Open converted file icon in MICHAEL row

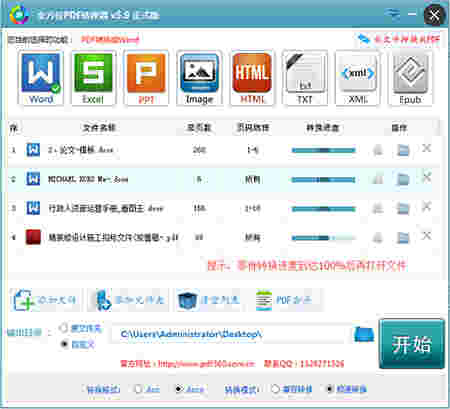378,179
